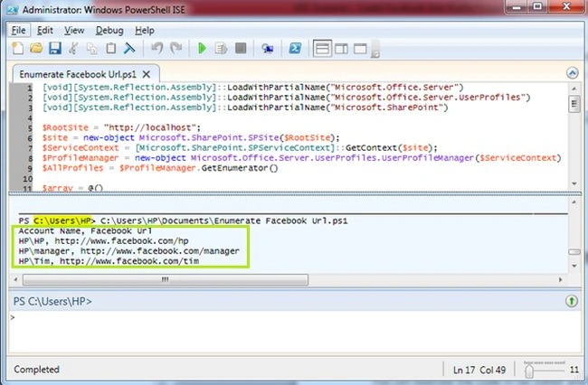
Task: Click into the command input field
Action: 296,332
